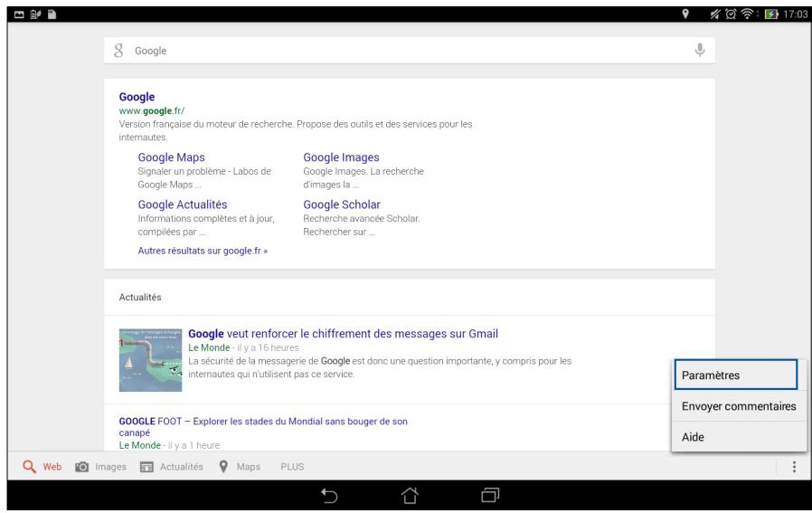Tap the 'La sécurité de la messagerie' snippet
This screenshot has height=513, width=812.
(x=380, y=367)
